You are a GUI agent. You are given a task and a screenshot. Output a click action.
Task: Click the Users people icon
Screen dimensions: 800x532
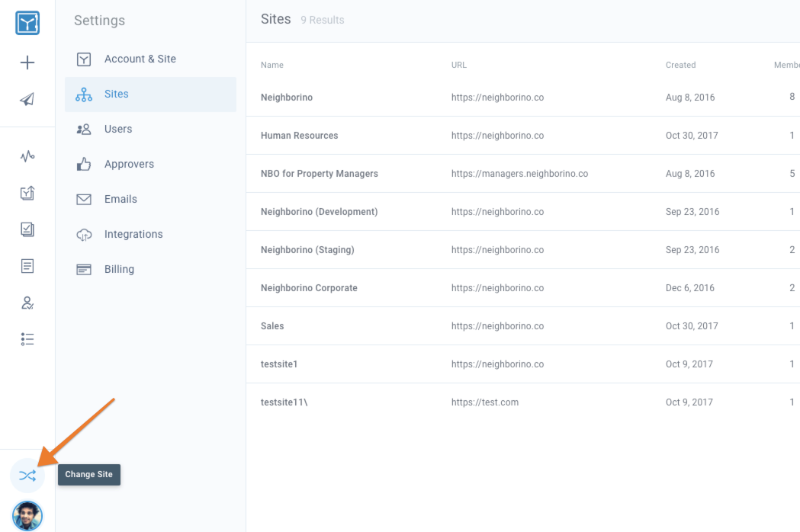click(x=84, y=130)
